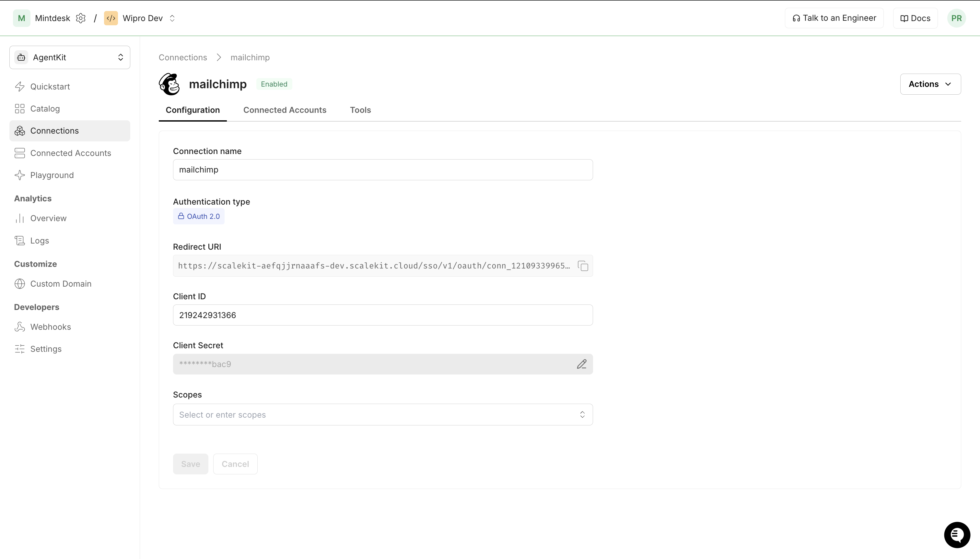Click the Overview bar chart icon

pyautogui.click(x=20, y=218)
